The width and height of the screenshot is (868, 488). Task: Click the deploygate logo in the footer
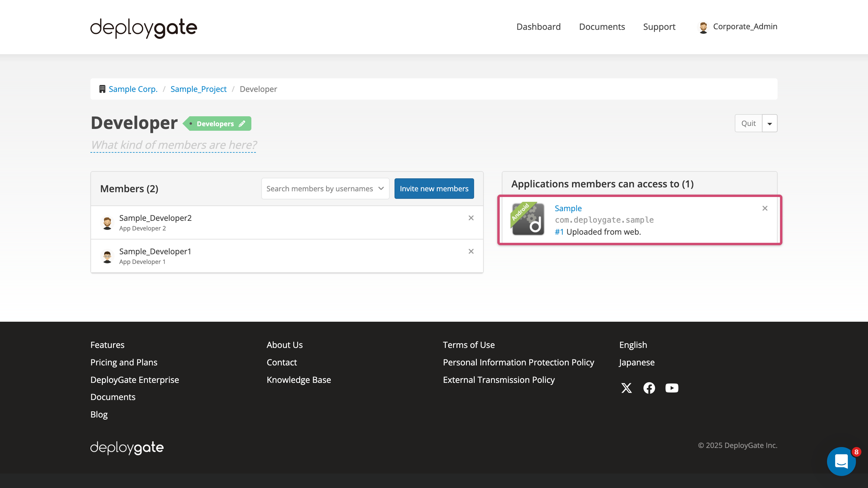click(x=126, y=447)
